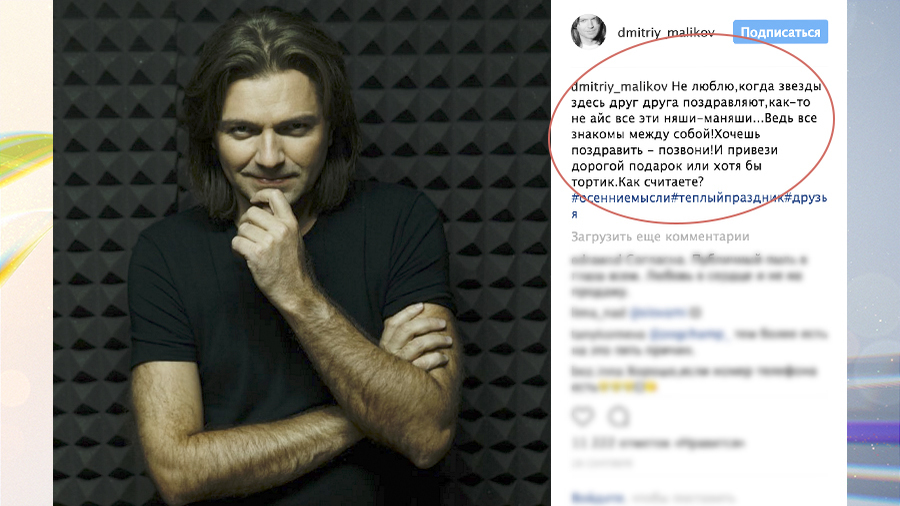Click the blue Войдите login link
Viewport: 900px width, 506px height.
click(x=598, y=497)
